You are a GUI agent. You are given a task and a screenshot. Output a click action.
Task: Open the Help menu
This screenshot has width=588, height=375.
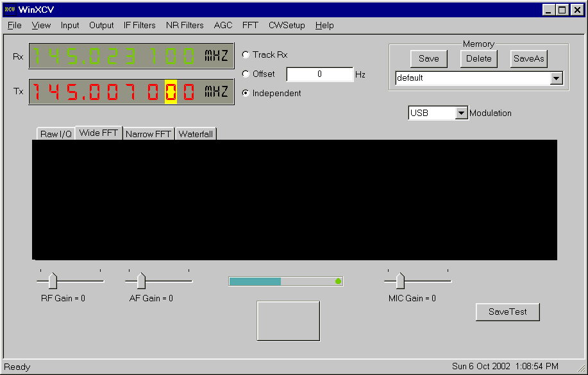click(324, 25)
